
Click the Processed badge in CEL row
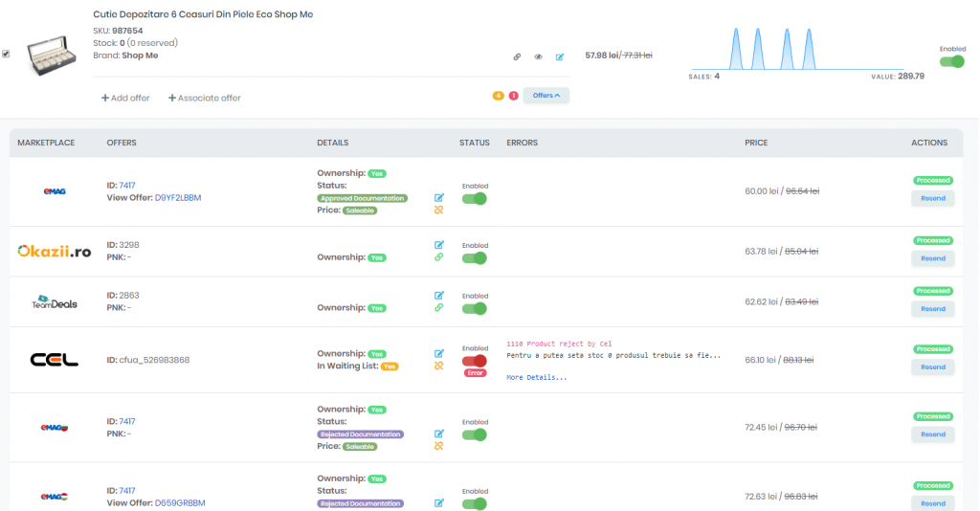click(x=933, y=349)
